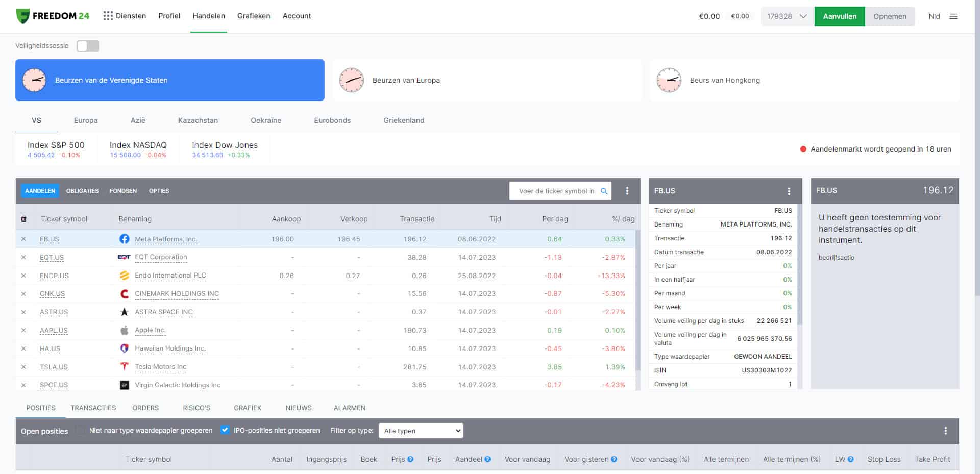Click help icon next to Aandeel column

(x=487, y=459)
